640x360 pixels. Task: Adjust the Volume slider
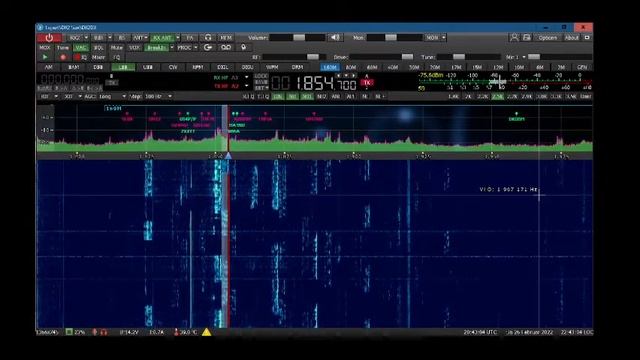(x=297, y=38)
